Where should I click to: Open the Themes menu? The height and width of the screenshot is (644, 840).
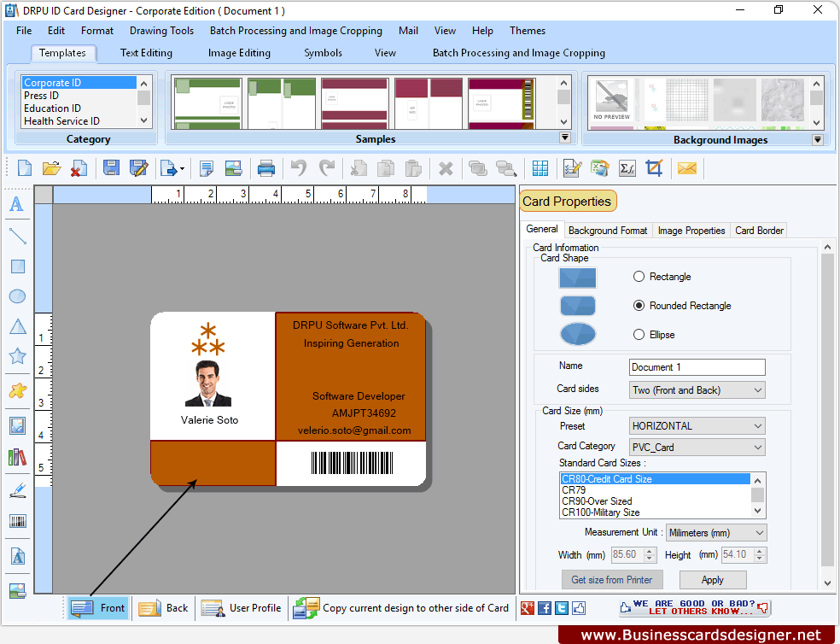[x=528, y=31]
